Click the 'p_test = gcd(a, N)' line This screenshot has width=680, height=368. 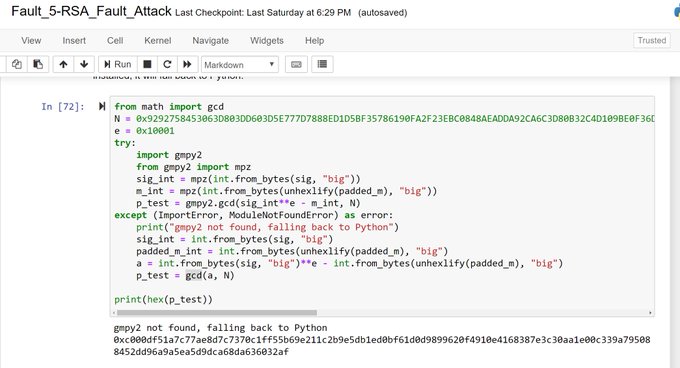tap(185, 276)
